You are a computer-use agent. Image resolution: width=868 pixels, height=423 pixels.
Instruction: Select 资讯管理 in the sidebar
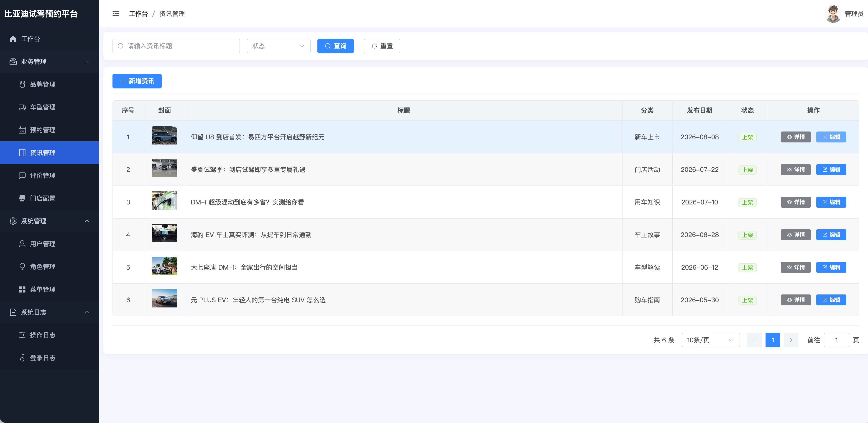[50, 153]
